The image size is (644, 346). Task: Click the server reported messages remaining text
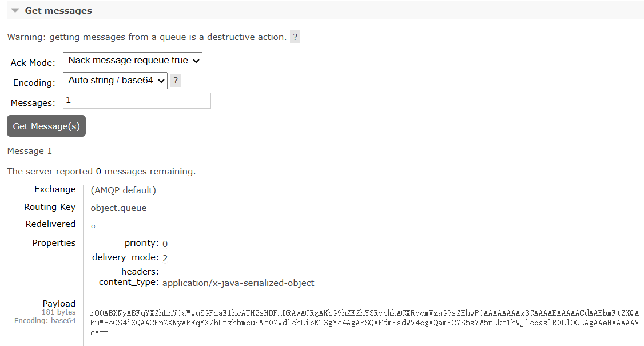pyautogui.click(x=101, y=172)
